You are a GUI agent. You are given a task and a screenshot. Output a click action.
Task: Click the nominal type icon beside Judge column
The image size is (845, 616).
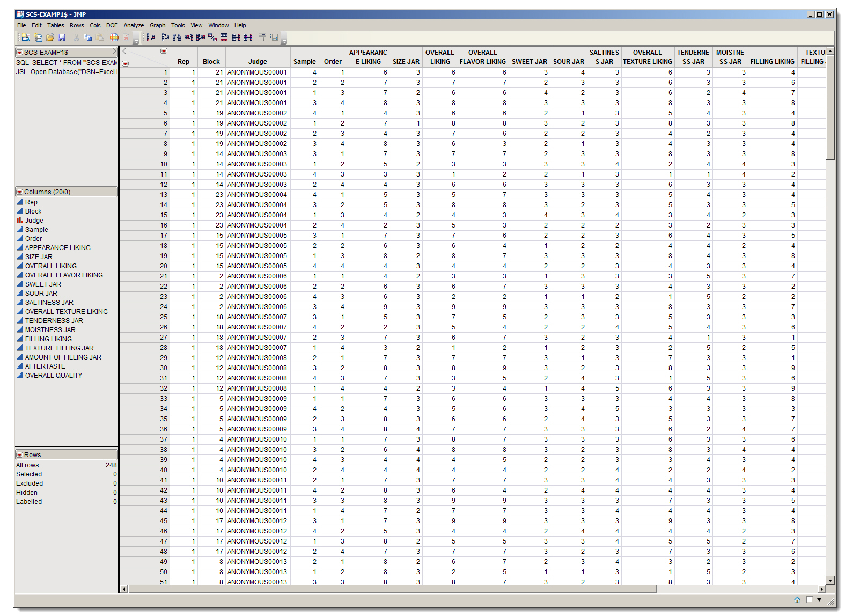click(x=20, y=220)
